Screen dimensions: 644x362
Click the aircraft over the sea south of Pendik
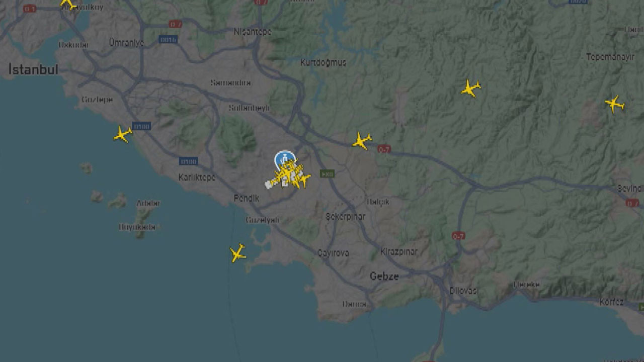(237, 253)
